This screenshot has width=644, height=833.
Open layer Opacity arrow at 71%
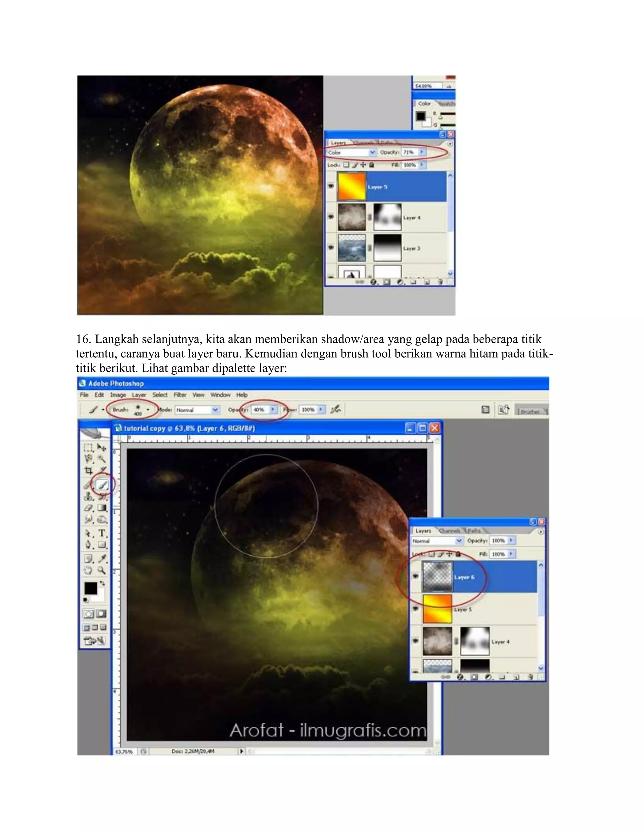pos(422,152)
